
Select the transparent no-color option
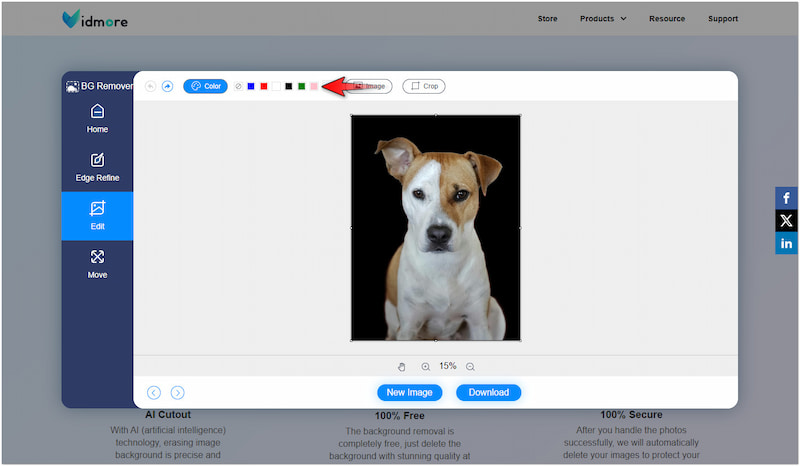coord(238,87)
